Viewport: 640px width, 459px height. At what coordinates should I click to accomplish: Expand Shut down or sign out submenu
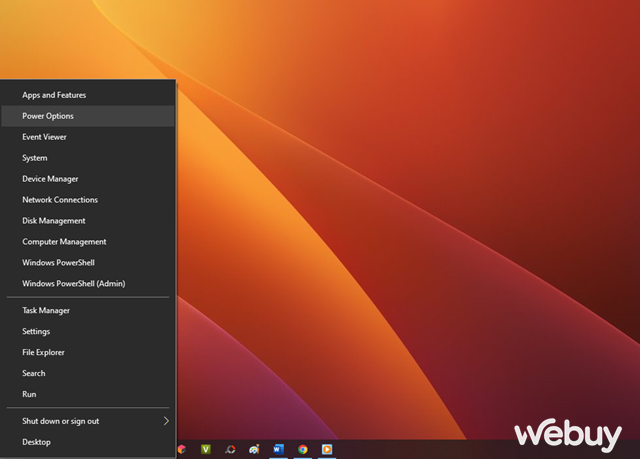click(x=88, y=421)
